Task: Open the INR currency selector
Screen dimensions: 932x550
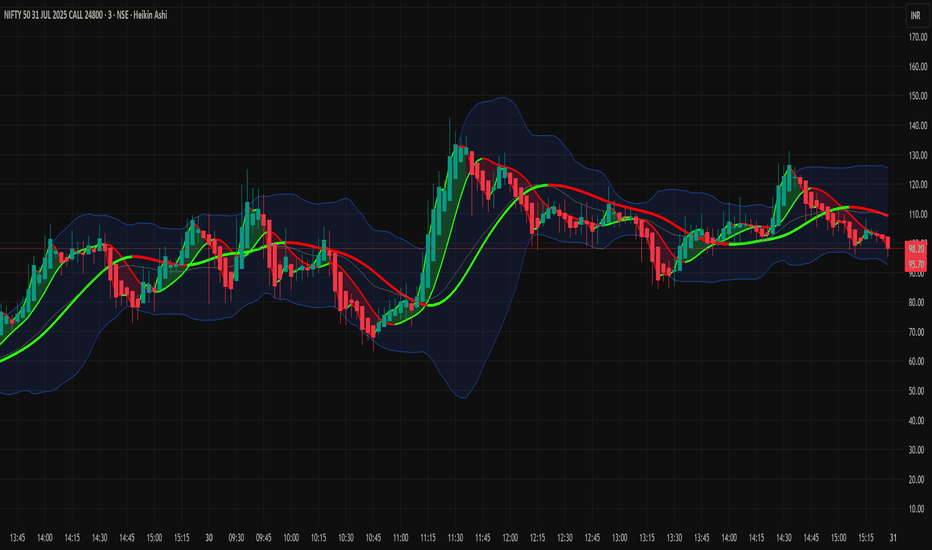Action: 916,15
